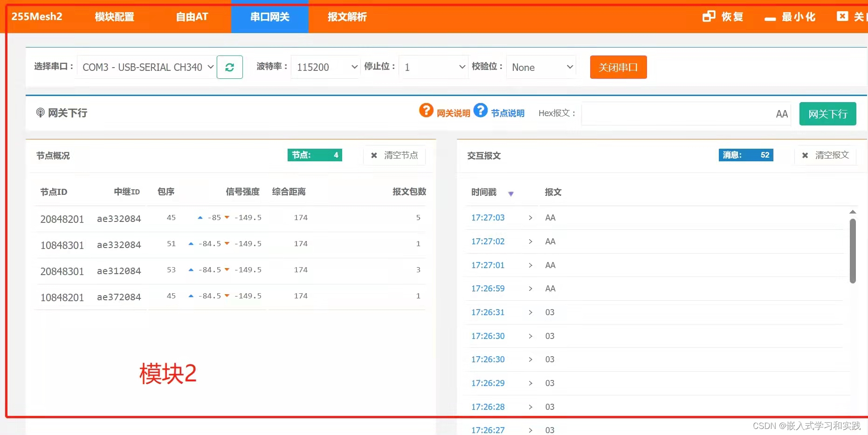
Task: Toggle the 时间戳 sort arrow
Action: pos(511,193)
